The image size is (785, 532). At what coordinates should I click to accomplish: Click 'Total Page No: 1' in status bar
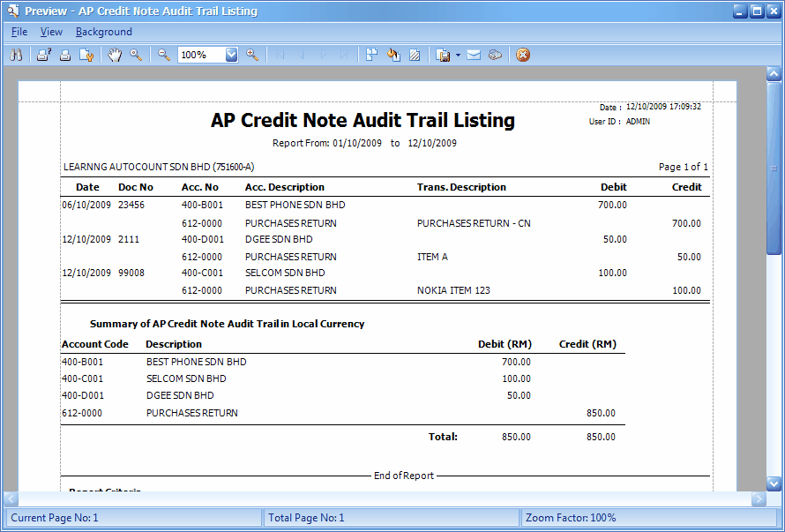[306, 518]
